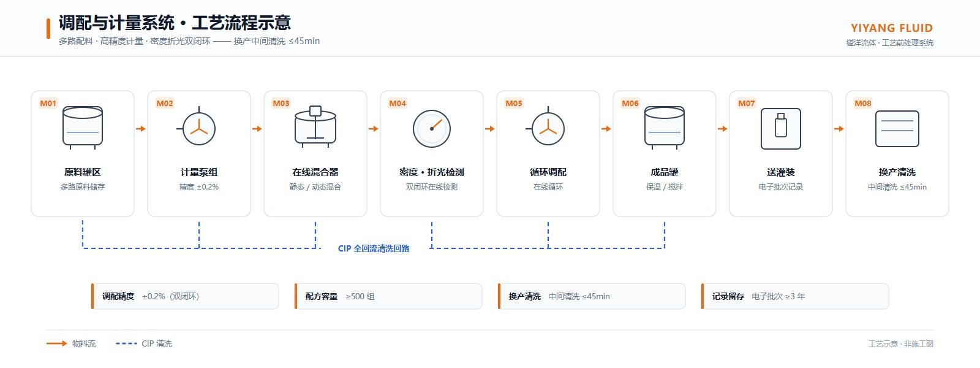Click the 在线混合器 title text
The height and width of the screenshot is (368, 980).
[315, 172]
